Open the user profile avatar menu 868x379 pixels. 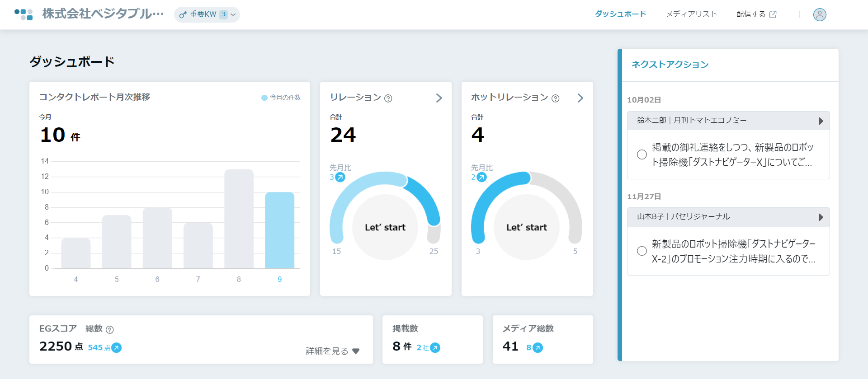coord(820,14)
